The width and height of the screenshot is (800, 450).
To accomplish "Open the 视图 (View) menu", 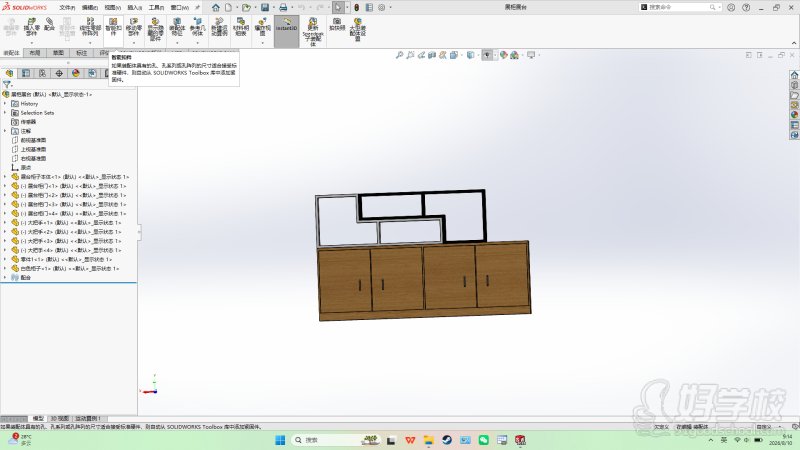I will [112, 7].
